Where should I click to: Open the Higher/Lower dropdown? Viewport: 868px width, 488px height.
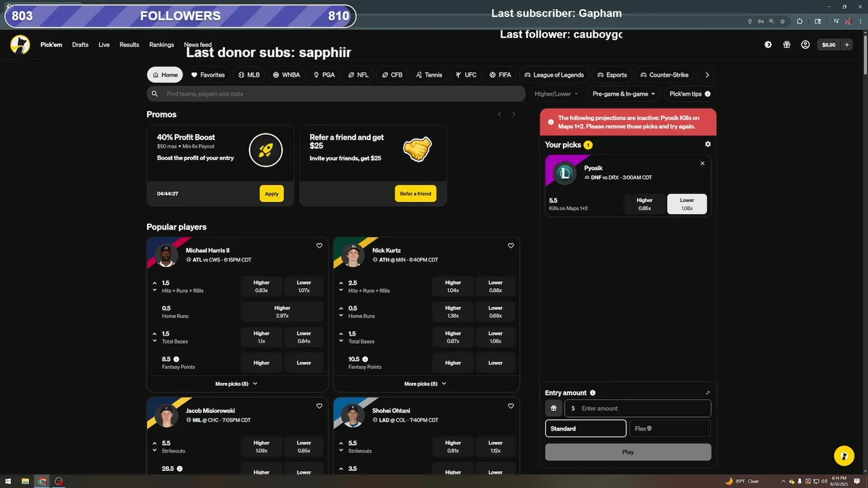556,94
